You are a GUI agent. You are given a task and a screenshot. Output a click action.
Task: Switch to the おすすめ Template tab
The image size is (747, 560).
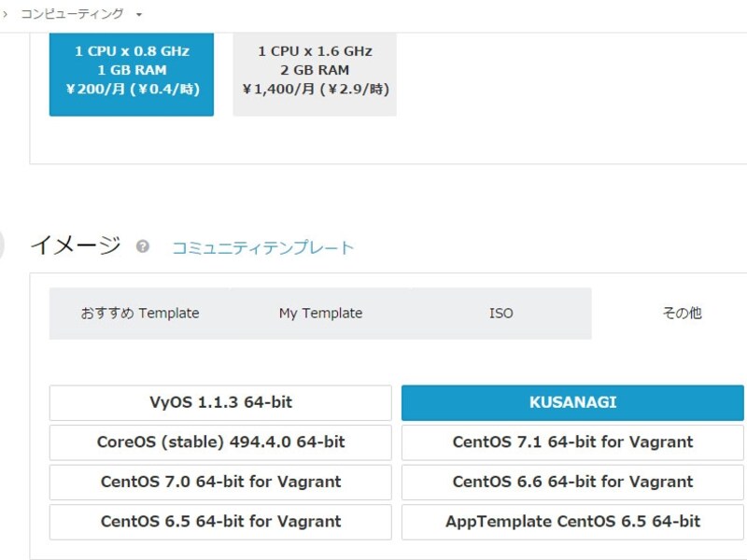click(140, 313)
